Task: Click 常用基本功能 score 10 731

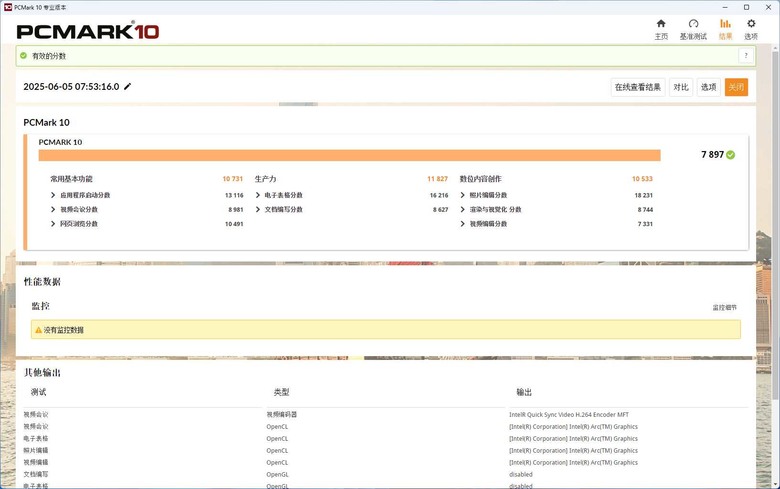Action: [232, 179]
